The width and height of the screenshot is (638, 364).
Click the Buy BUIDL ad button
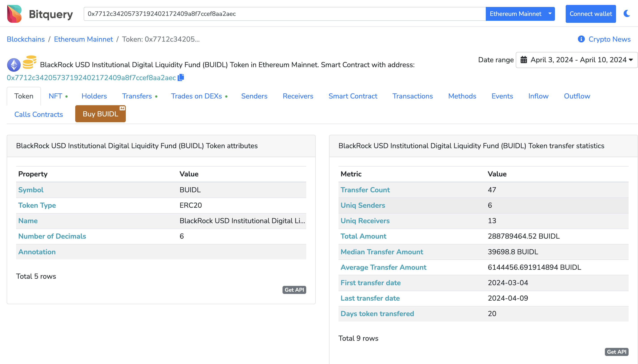(101, 114)
